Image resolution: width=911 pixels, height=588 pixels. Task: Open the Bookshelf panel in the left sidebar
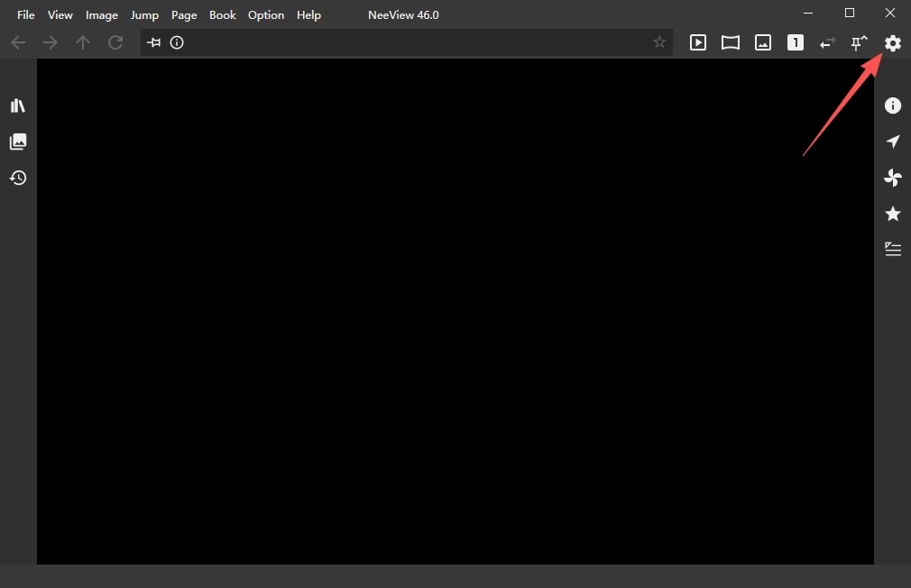[x=18, y=106]
